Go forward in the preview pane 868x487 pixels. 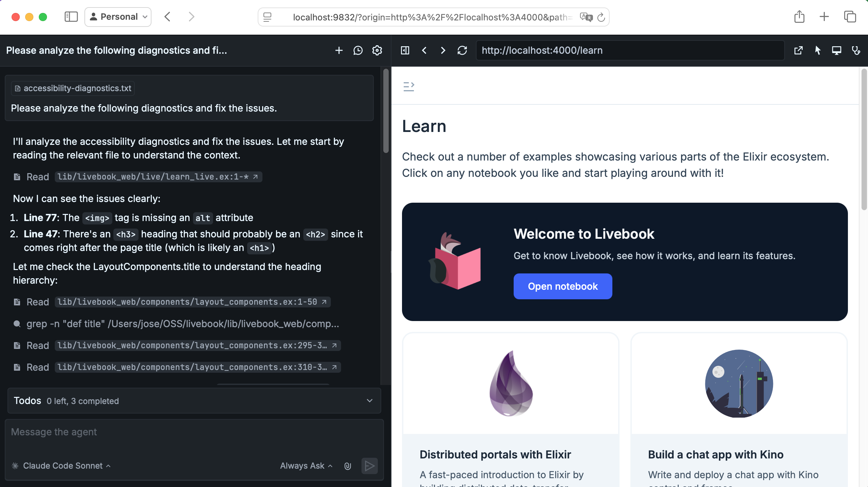(443, 50)
